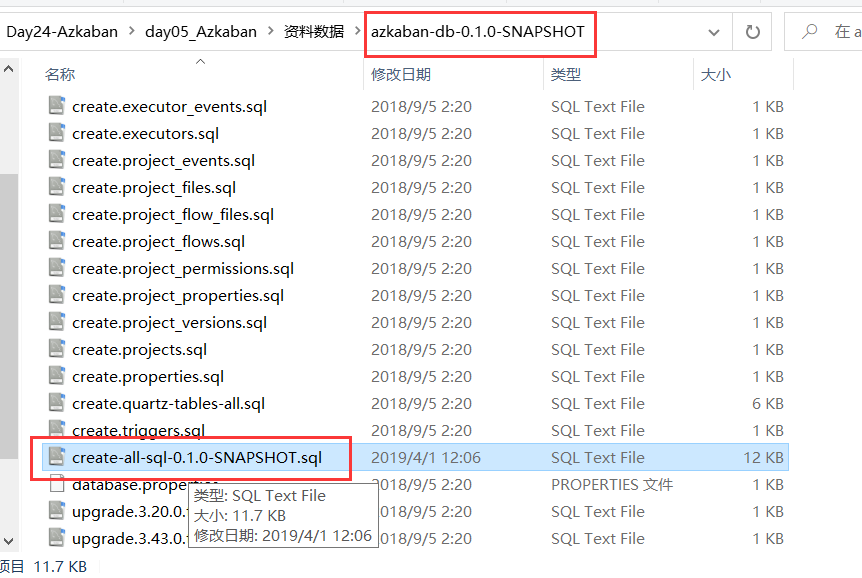Click the search magnifier icon
The image size is (862, 578).
coord(809,31)
